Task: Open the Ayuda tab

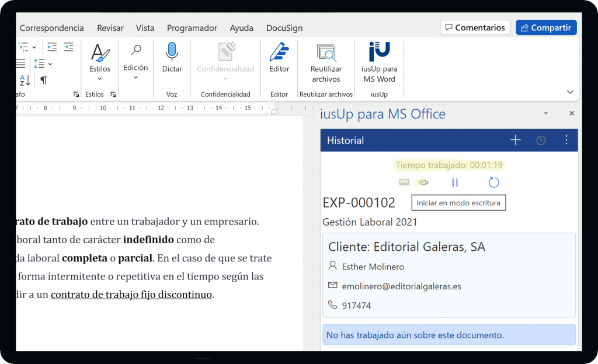Action: click(x=241, y=28)
